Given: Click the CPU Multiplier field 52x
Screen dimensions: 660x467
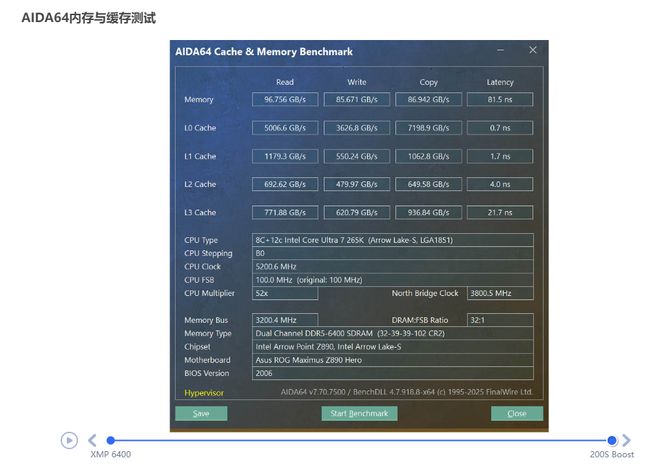Looking at the screenshot, I should pos(285,293).
